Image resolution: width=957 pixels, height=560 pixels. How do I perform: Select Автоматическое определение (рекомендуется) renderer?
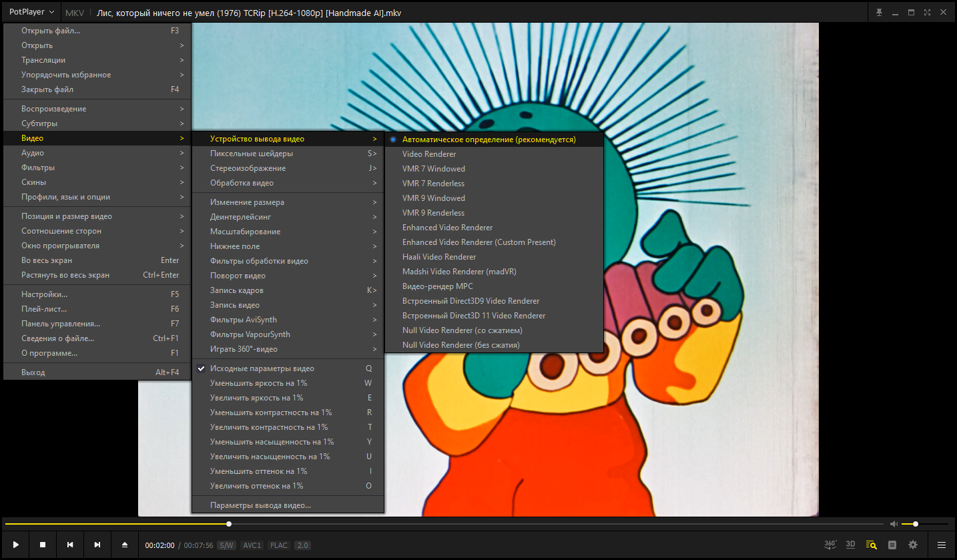pos(489,139)
